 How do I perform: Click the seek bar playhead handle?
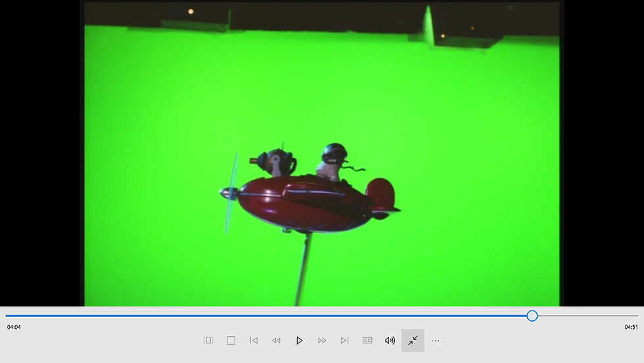point(532,316)
